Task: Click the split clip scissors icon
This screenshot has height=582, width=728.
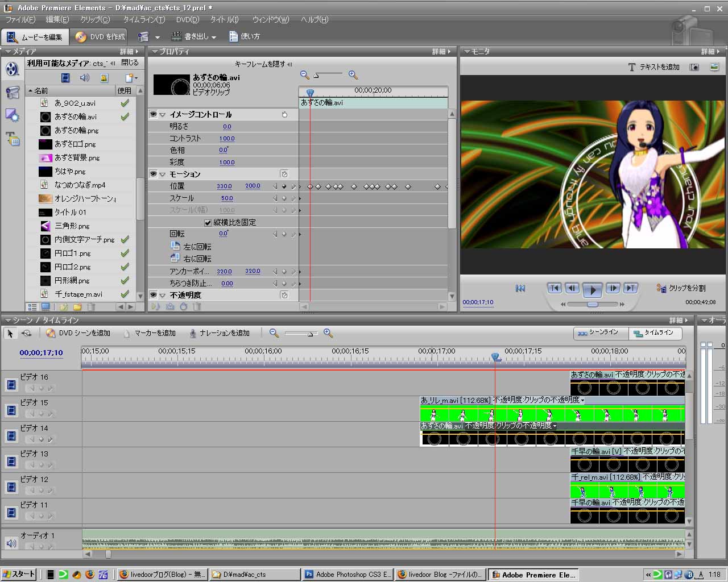Action: pyautogui.click(x=661, y=288)
